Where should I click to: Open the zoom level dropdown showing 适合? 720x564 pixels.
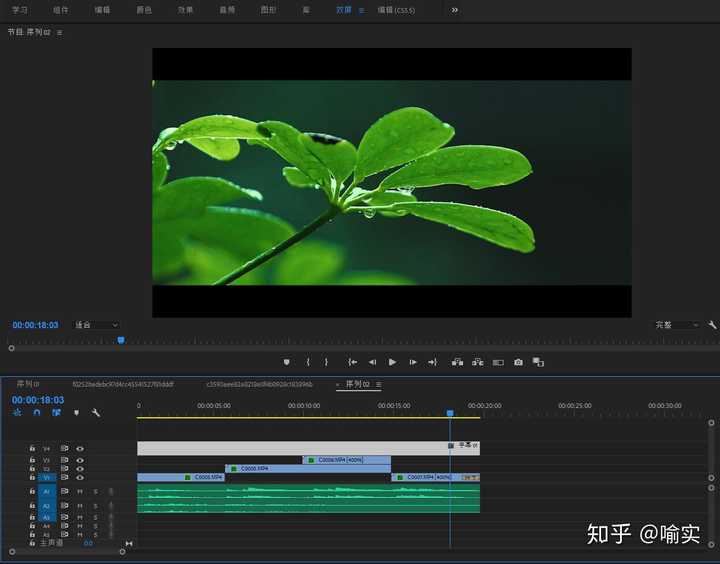click(x=97, y=325)
